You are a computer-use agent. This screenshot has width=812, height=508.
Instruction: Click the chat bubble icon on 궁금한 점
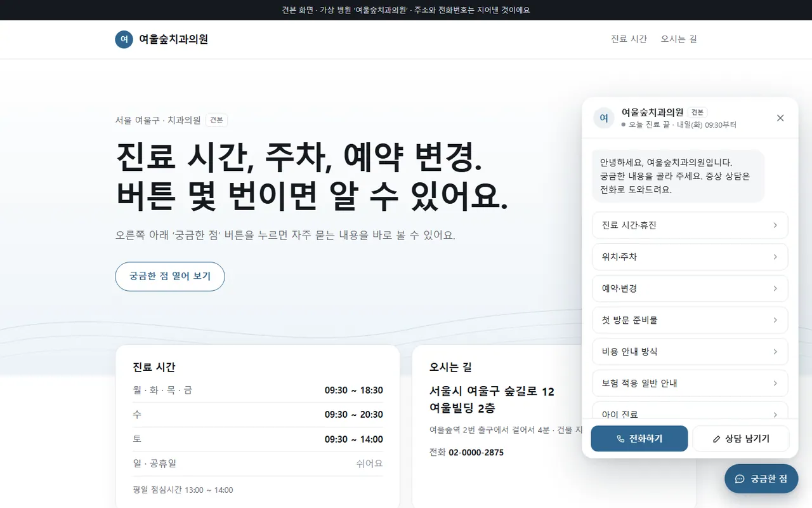pyautogui.click(x=740, y=479)
